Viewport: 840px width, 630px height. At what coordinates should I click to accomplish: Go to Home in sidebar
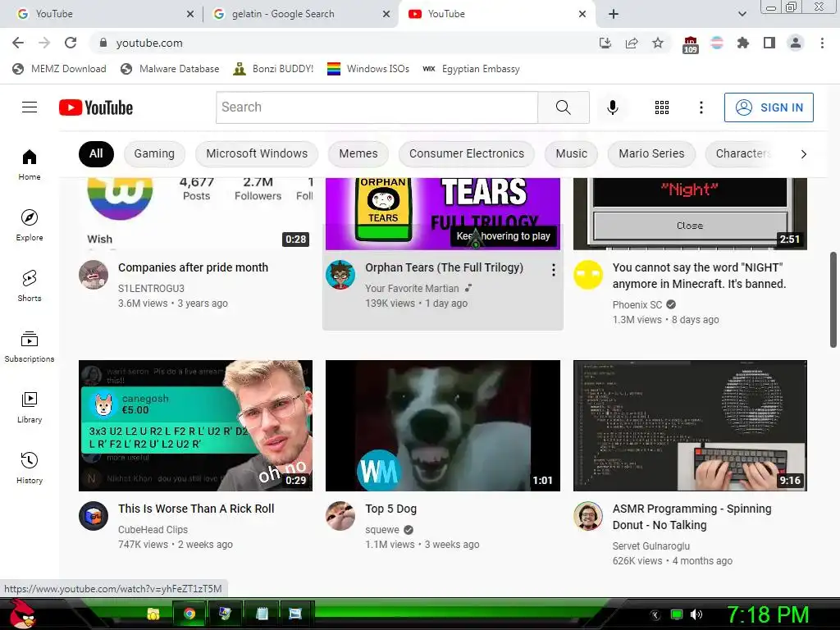click(30, 164)
